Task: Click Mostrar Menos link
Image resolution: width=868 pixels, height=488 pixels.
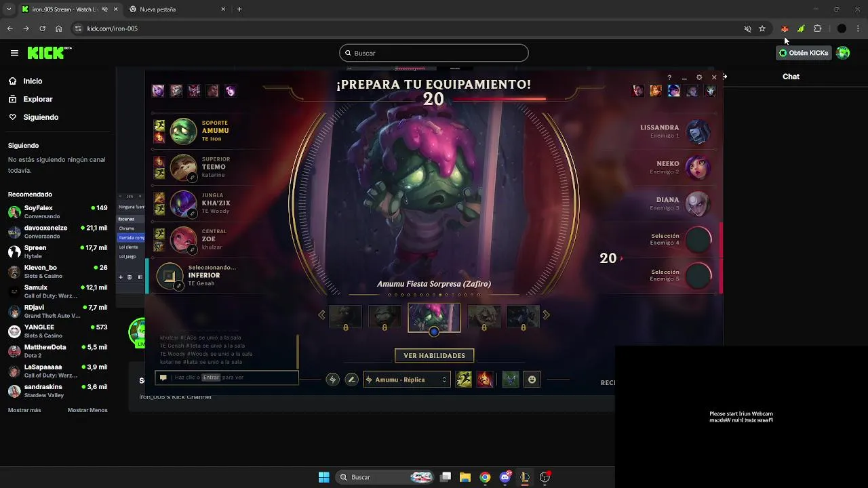Action: pos(87,410)
